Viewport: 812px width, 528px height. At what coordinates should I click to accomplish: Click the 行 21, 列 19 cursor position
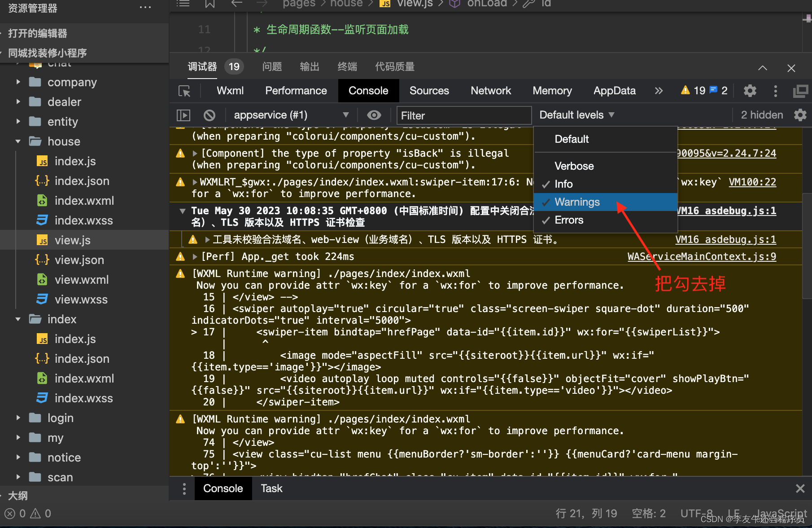pos(586,513)
